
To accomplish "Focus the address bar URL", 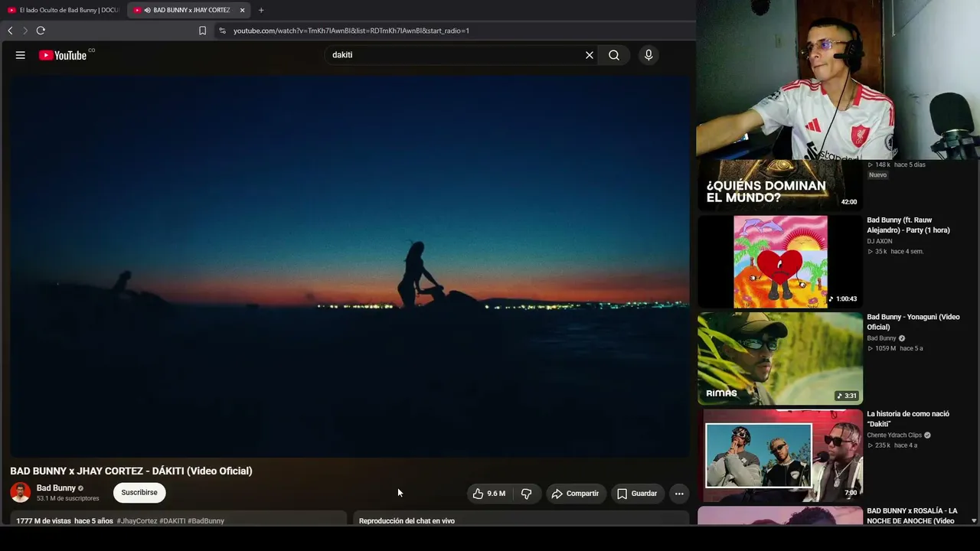I will click(x=351, y=31).
